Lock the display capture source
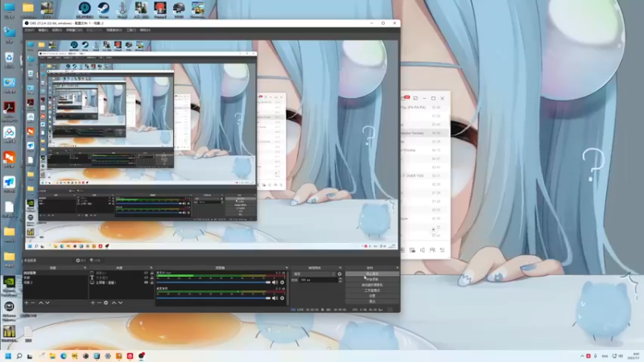Viewport: 644px width, 362px height. [151, 282]
